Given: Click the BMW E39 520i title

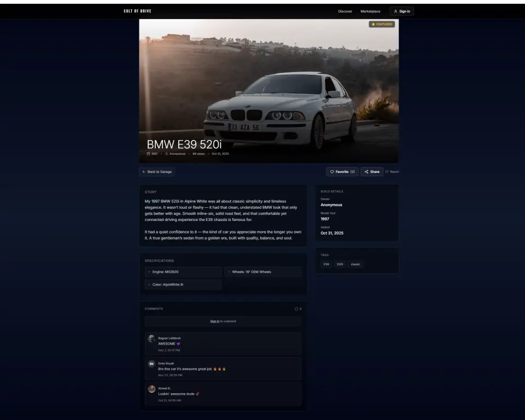Looking at the screenshot, I should point(184,144).
